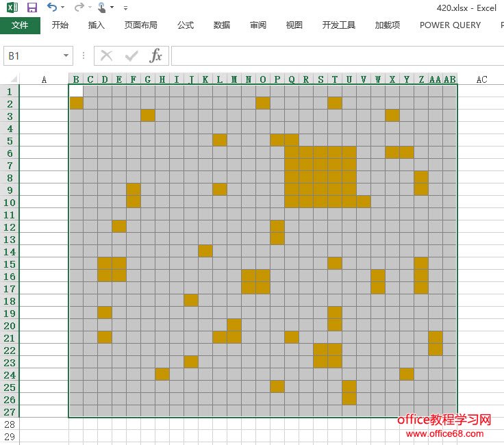This screenshot has height=445, width=504.
Task: Switch to the 加载项 ribbon tab
Action: click(x=388, y=25)
